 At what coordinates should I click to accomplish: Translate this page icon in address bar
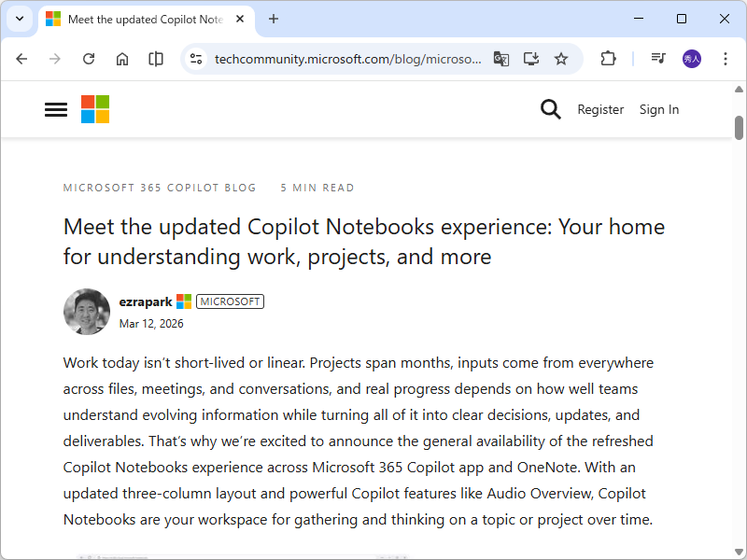pos(501,59)
